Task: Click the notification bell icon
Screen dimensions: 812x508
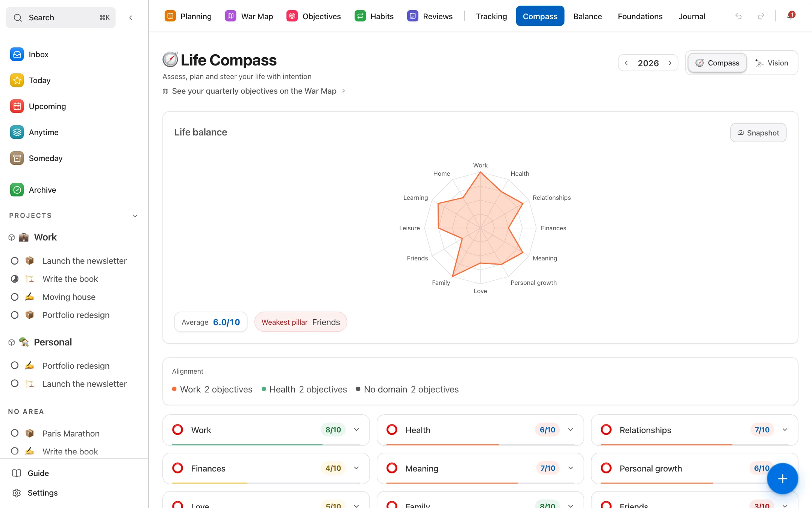Action: click(791, 16)
